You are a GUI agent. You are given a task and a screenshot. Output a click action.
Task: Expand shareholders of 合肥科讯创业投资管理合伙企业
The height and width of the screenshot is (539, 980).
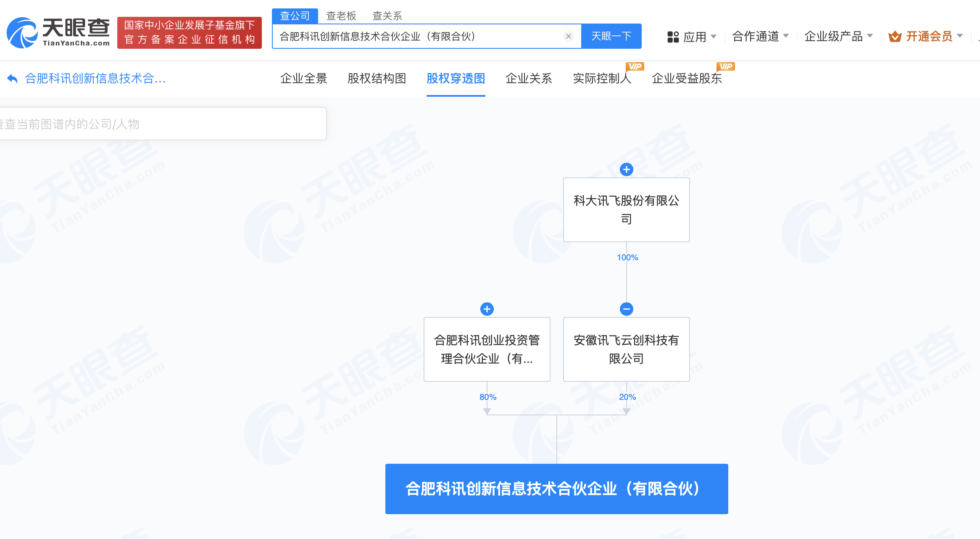[x=487, y=309]
